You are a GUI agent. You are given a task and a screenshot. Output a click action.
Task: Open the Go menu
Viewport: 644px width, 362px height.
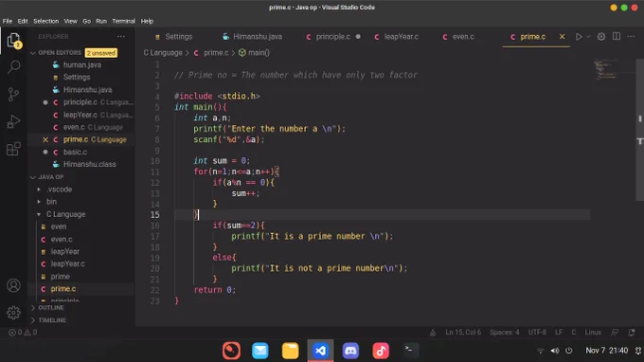[87, 21]
